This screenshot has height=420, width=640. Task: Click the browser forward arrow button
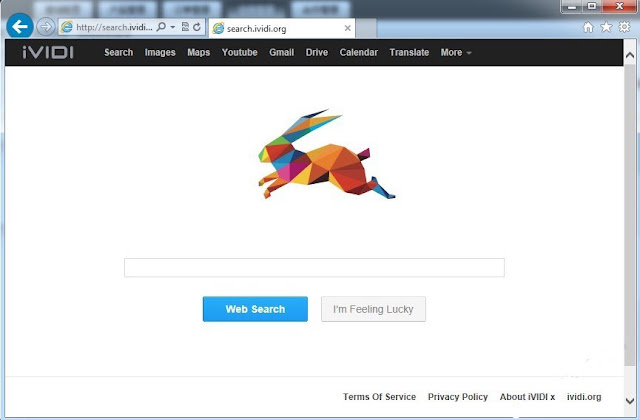click(45, 27)
